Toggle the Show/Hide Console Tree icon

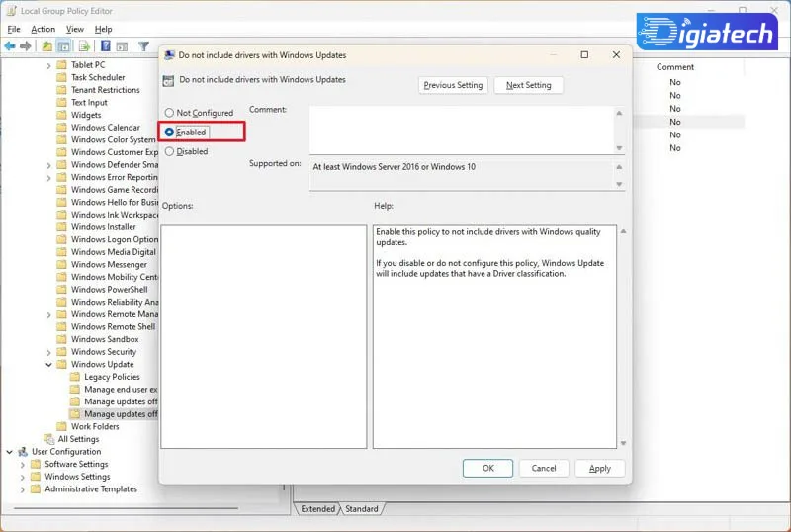[x=63, y=46]
